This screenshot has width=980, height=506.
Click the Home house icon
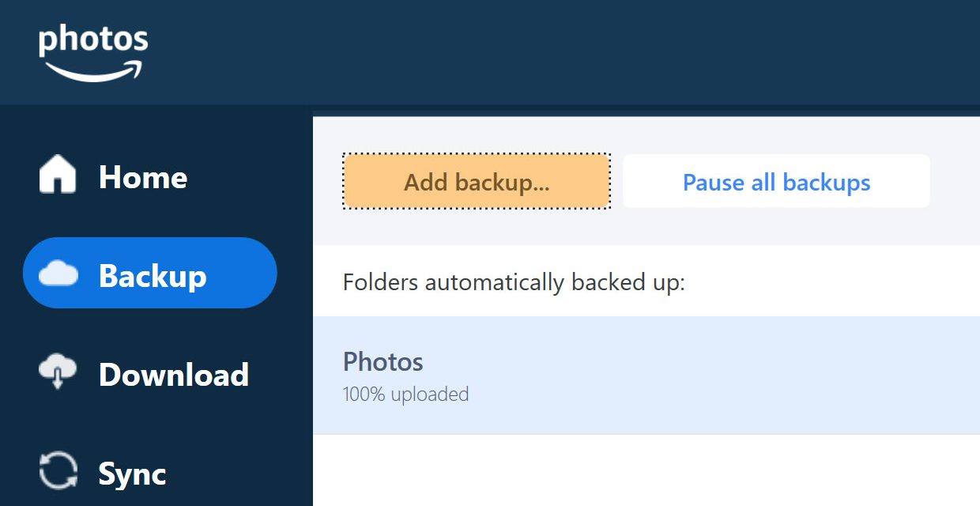[x=58, y=175]
